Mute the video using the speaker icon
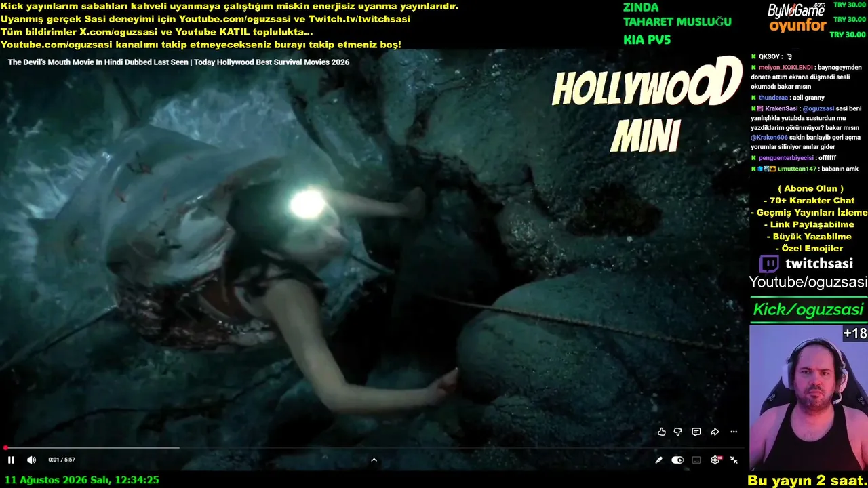This screenshot has width=868, height=488. 31,460
